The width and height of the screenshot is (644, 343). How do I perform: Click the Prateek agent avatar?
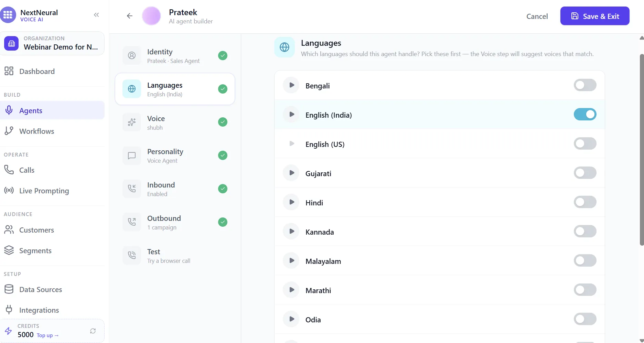pos(151,16)
